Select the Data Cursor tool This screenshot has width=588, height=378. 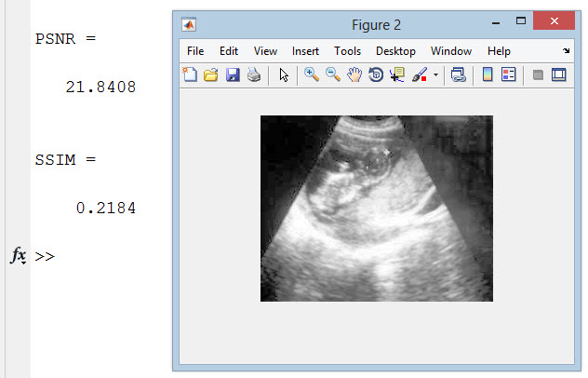[397, 74]
